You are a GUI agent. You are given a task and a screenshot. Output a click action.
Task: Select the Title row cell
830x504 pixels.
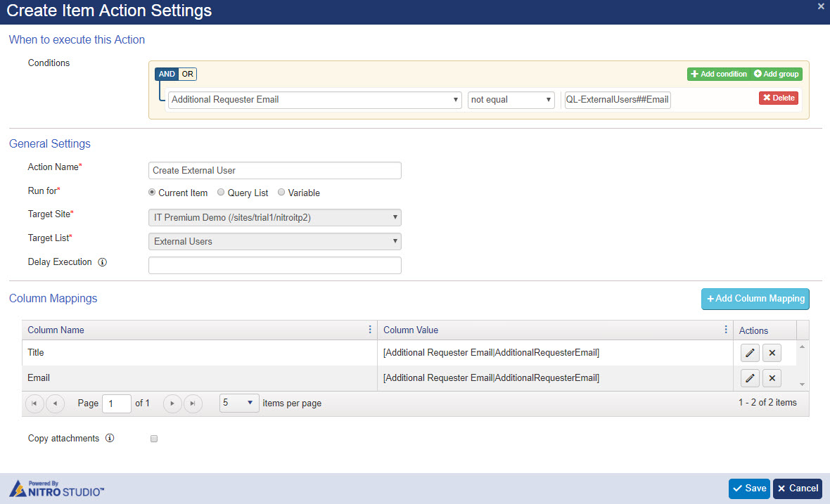click(199, 353)
